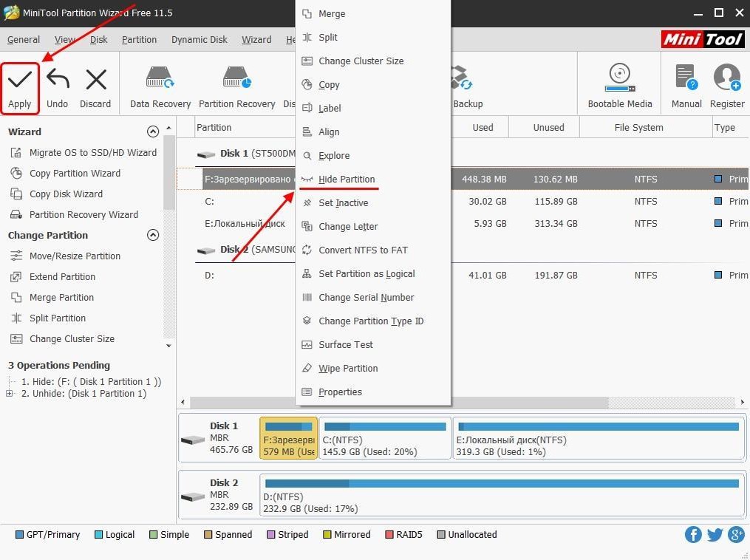Choose Label in context menu
750x560 pixels.
[x=373, y=108]
